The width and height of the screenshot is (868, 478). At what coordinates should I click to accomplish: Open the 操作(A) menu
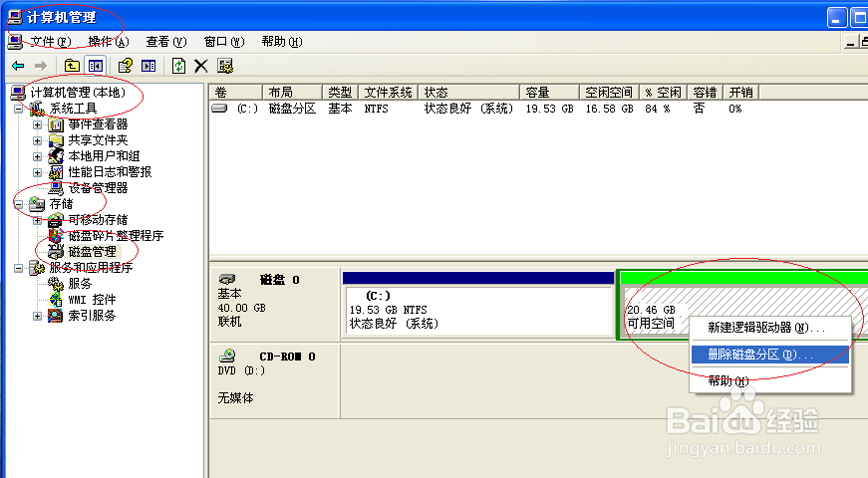click(109, 42)
